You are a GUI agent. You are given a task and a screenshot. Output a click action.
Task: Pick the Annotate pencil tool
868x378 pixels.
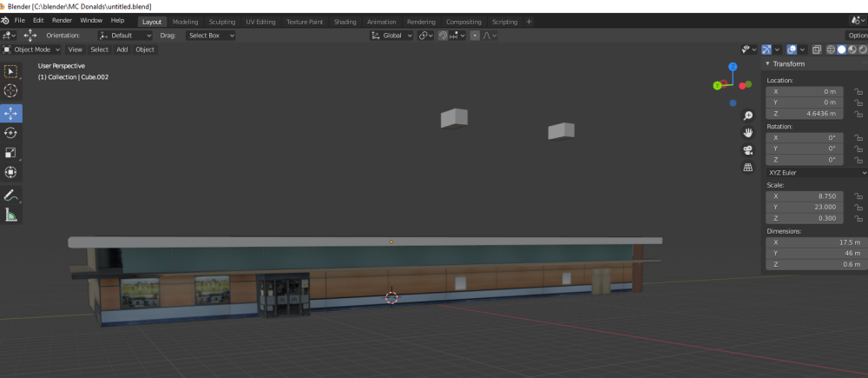[10, 195]
